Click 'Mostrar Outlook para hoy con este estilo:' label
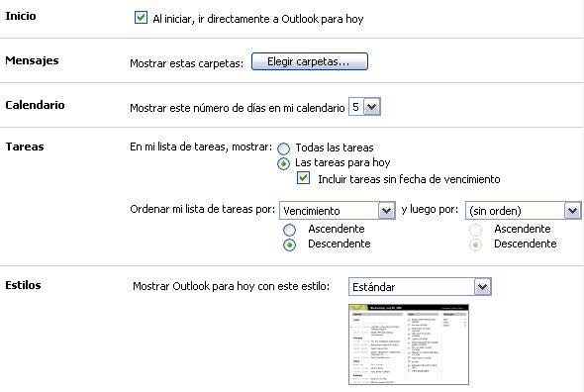 click(232, 286)
